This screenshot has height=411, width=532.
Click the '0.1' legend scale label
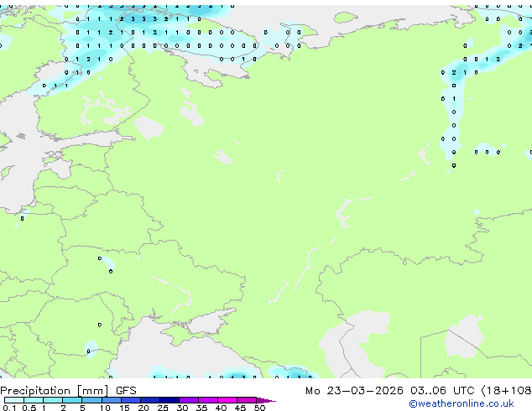[9, 408]
